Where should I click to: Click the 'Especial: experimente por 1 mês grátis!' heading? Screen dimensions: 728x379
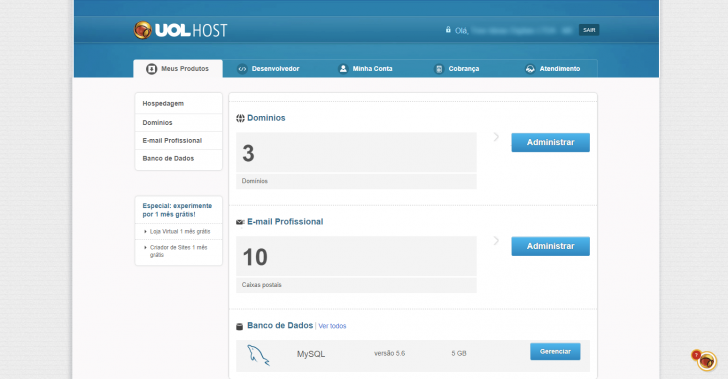(177, 210)
